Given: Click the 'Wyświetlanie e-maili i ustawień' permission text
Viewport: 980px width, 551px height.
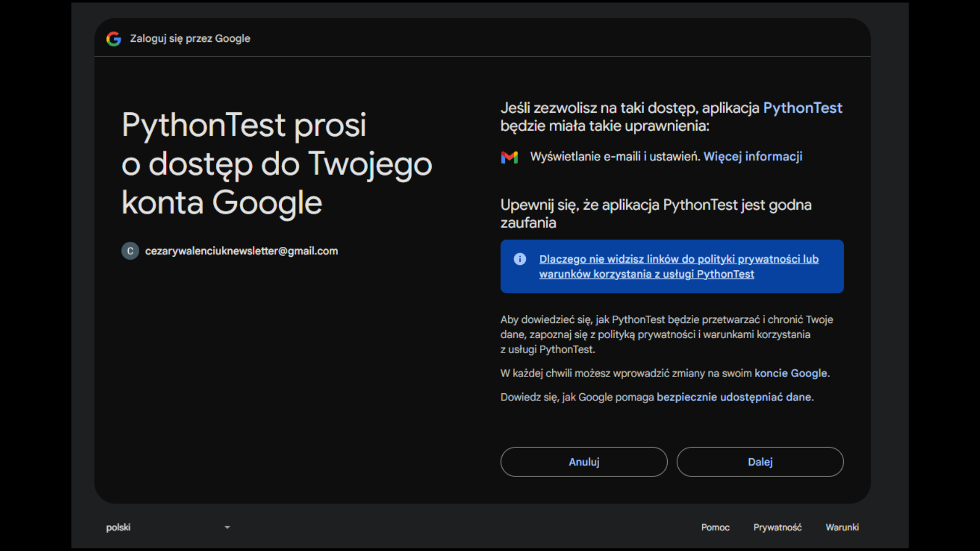Looking at the screenshot, I should pos(615,157).
